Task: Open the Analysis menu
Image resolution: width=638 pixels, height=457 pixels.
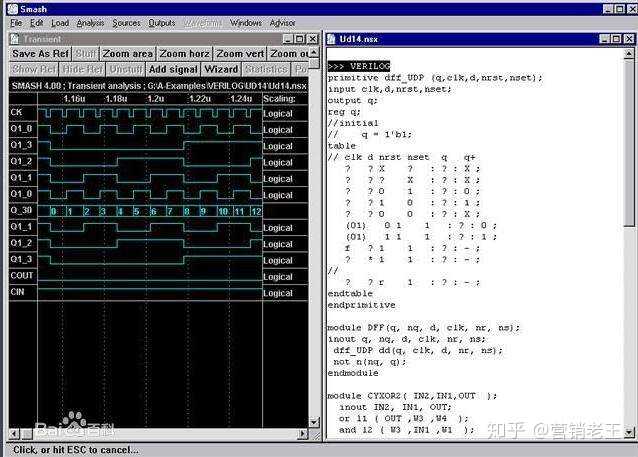Action: pos(90,22)
